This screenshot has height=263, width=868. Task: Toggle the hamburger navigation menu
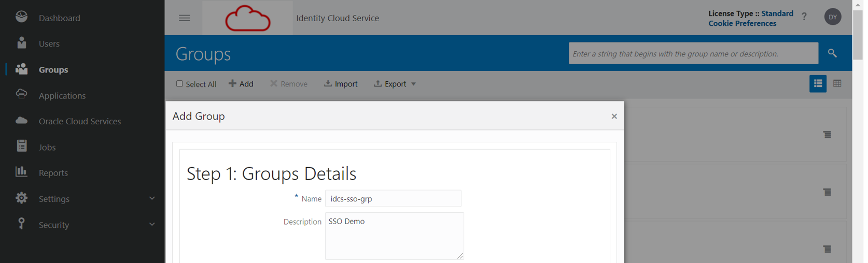[x=184, y=18]
